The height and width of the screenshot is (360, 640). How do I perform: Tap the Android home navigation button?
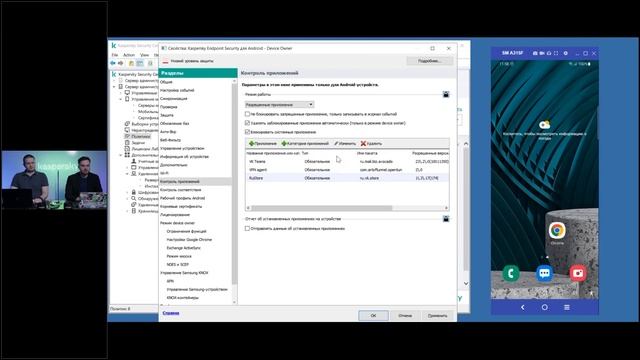coord(544,307)
